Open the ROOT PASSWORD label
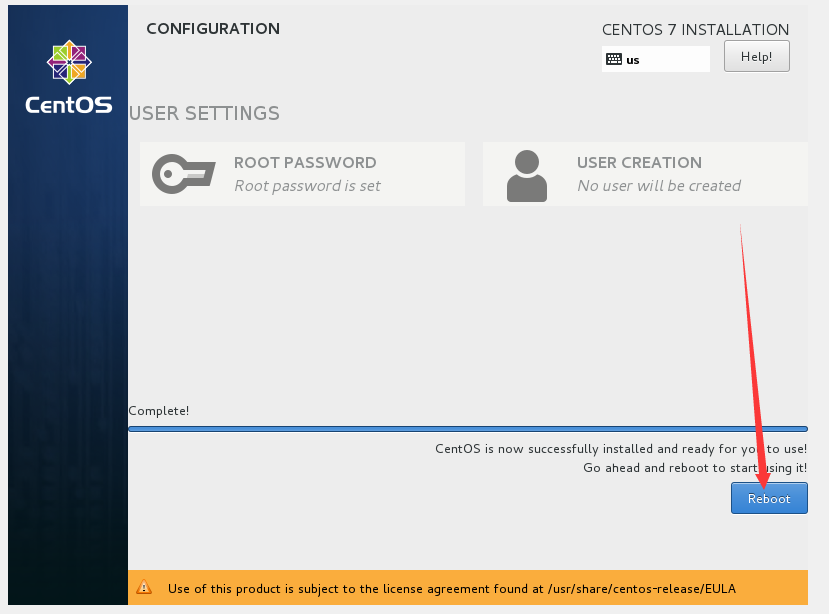 [305, 162]
